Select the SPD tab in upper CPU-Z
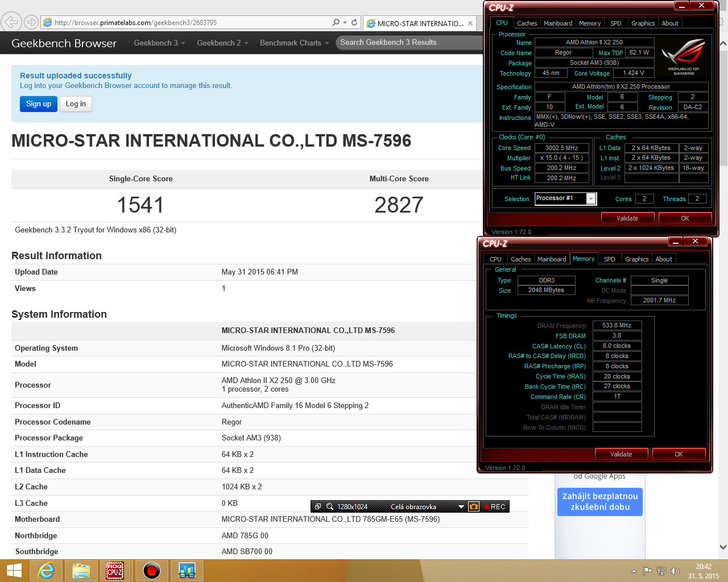The image size is (728, 582). [x=616, y=23]
